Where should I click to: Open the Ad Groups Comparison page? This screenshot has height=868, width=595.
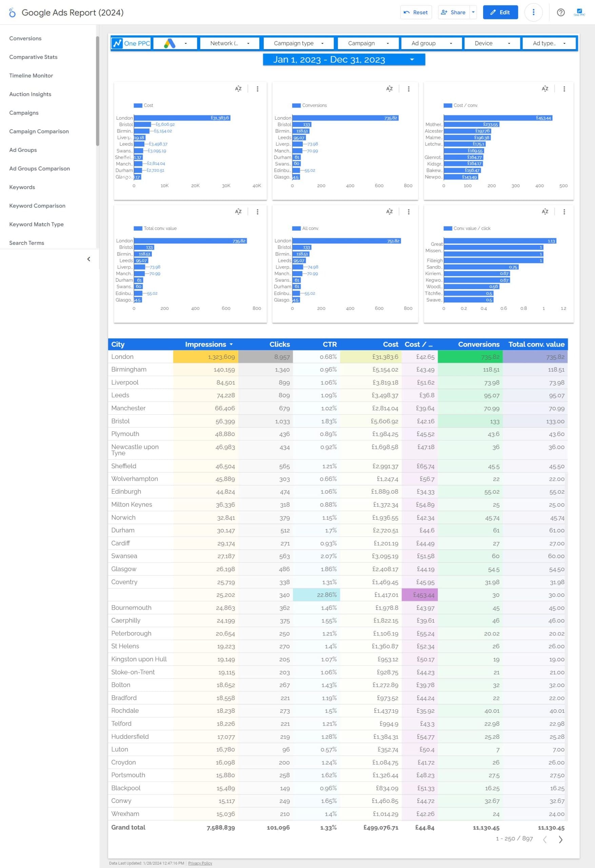[x=40, y=169]
